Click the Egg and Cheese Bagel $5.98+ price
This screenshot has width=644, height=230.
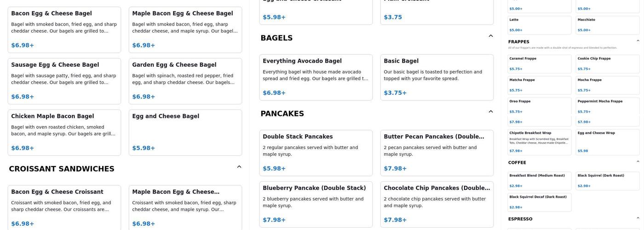tap(144, 148)
